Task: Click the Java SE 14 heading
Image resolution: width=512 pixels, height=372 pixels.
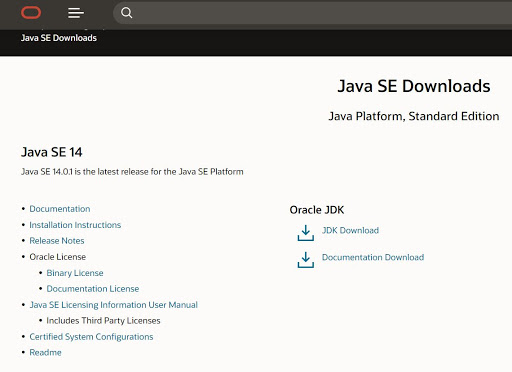Action: (52, 152)
